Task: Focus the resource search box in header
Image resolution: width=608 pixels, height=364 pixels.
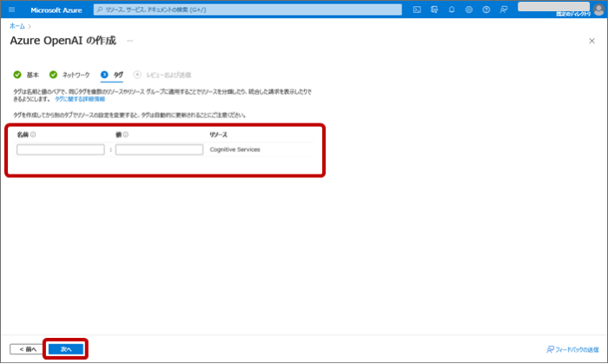Action: [x=248, y=10]
